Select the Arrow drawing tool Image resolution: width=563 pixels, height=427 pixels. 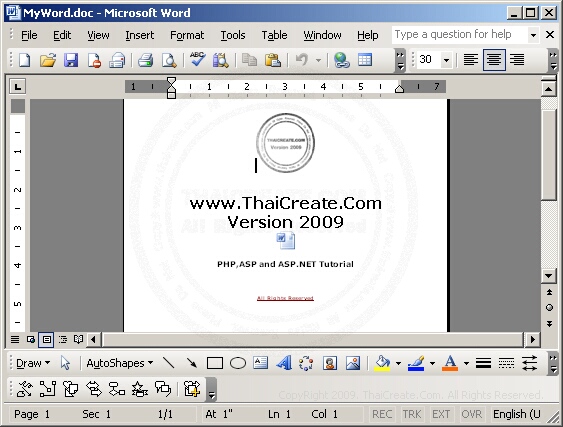[x=192, y=363]
